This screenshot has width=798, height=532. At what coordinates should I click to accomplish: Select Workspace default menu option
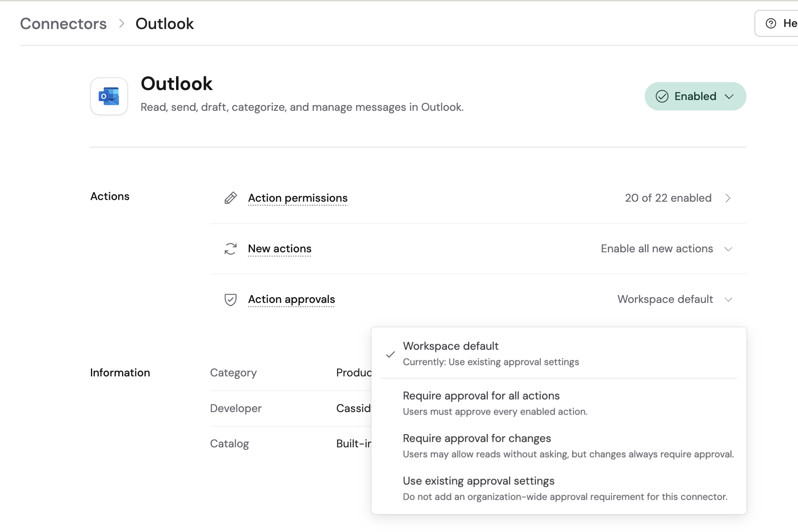(x=559, y=353)
